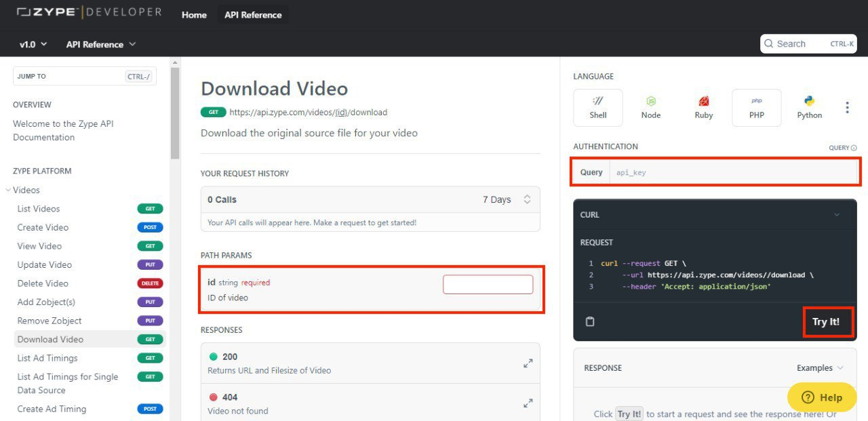
Task: Open more languages vertical dots menu
Action: click(847, 108)
